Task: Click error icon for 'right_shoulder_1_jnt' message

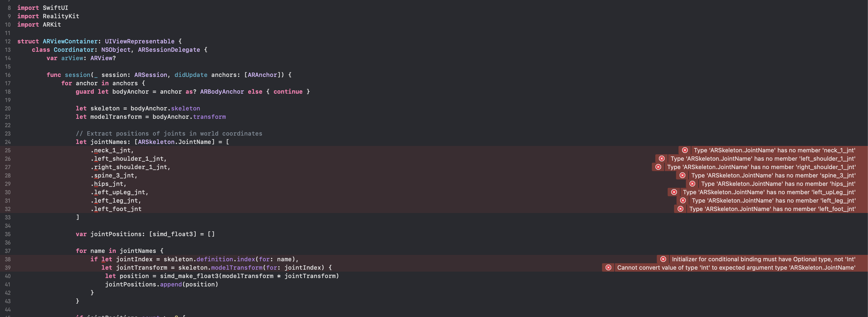Action: click(658, 167)
